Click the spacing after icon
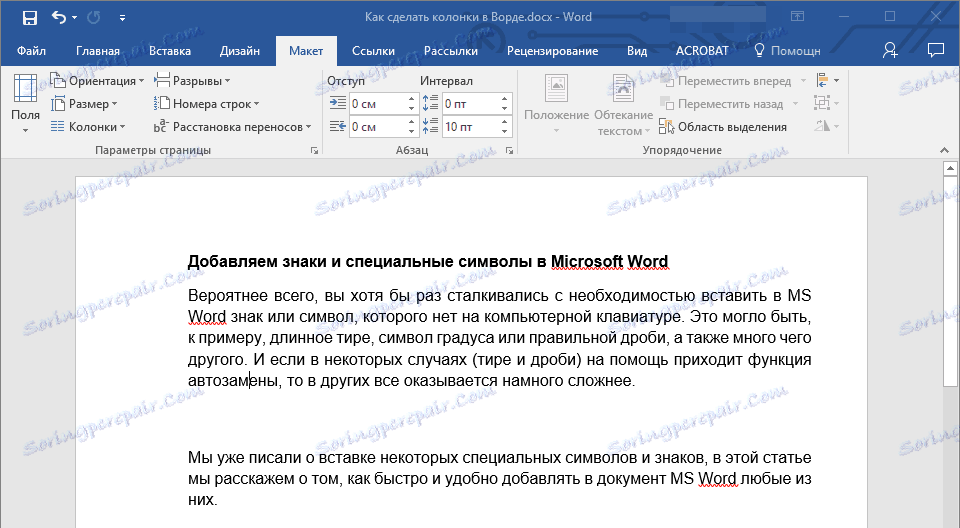Viewport: 960px width, 528px height. pos(430,126)
